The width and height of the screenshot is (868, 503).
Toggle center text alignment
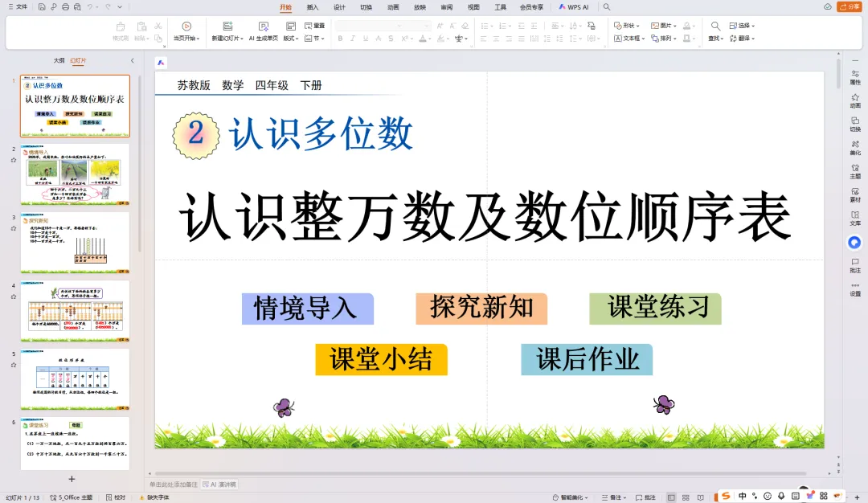496,39
